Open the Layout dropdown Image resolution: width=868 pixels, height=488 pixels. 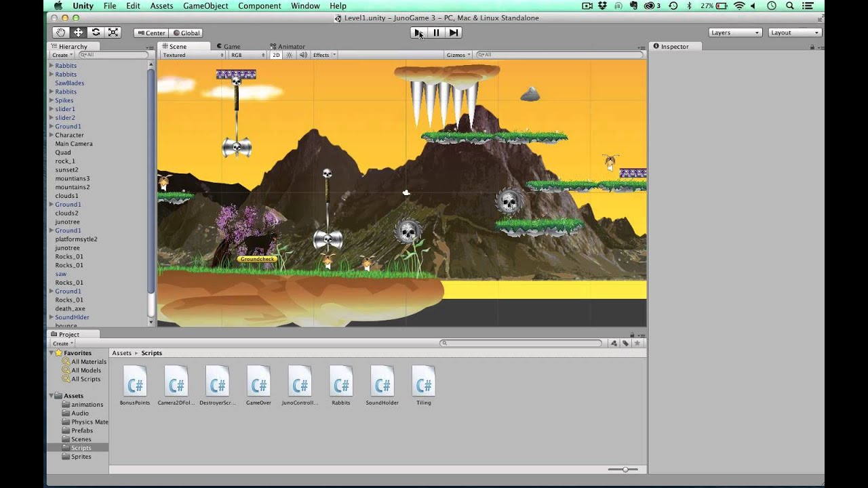pos(795,33)
